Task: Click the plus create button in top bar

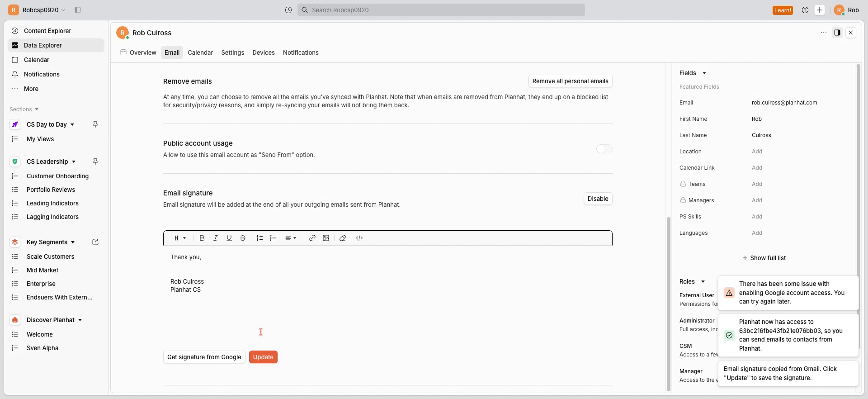Action: click(820, 10)
